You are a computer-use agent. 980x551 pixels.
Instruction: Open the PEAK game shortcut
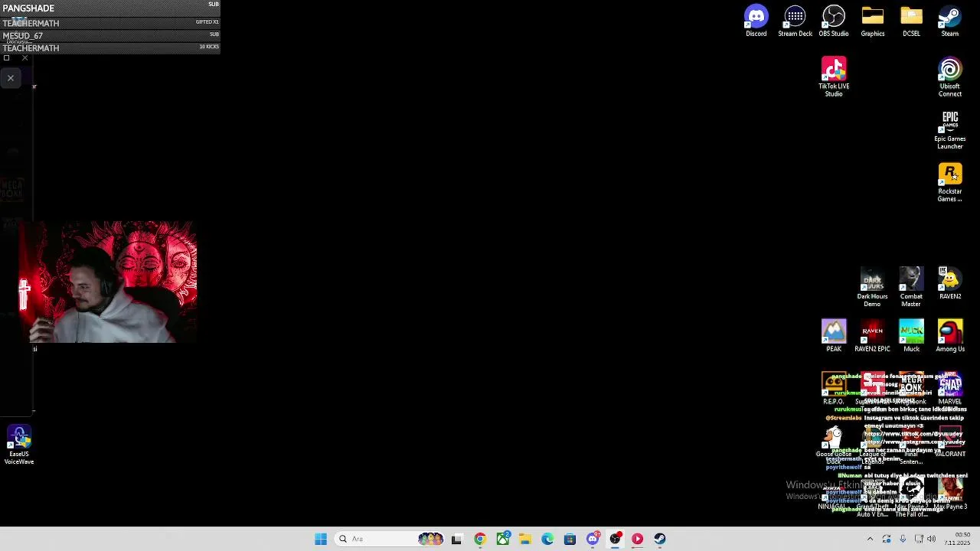pyautogui.click(x=834, y=336)
